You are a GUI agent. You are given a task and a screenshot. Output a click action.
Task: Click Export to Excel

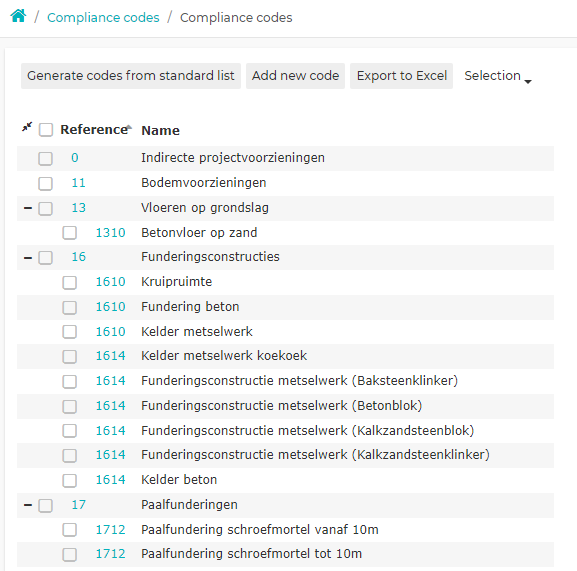(401, 76)
